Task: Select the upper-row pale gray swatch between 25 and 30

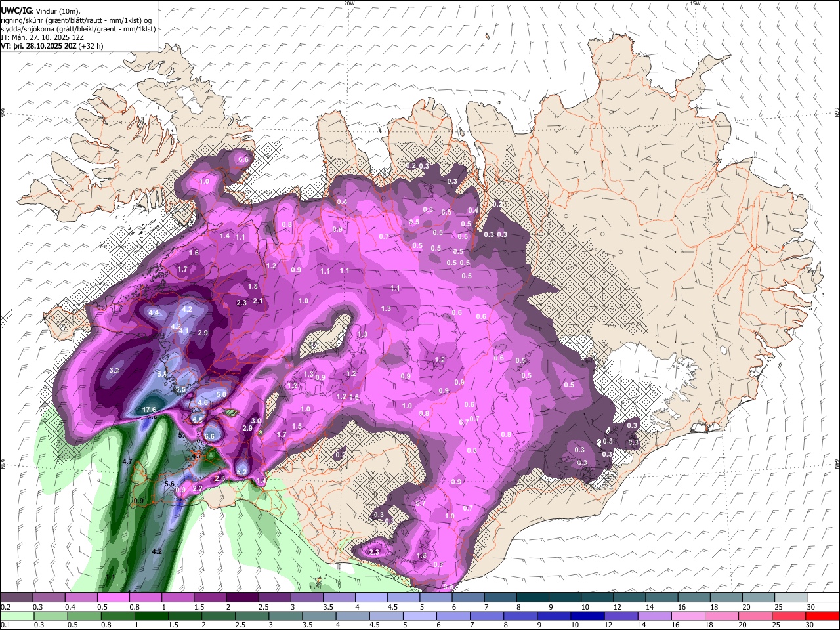Action: [x=790, y=598]
